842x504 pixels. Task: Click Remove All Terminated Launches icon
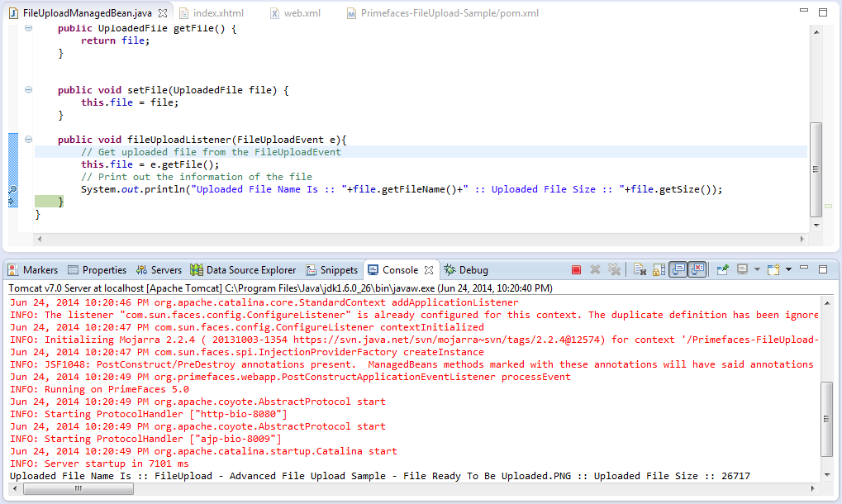[614, 270]
